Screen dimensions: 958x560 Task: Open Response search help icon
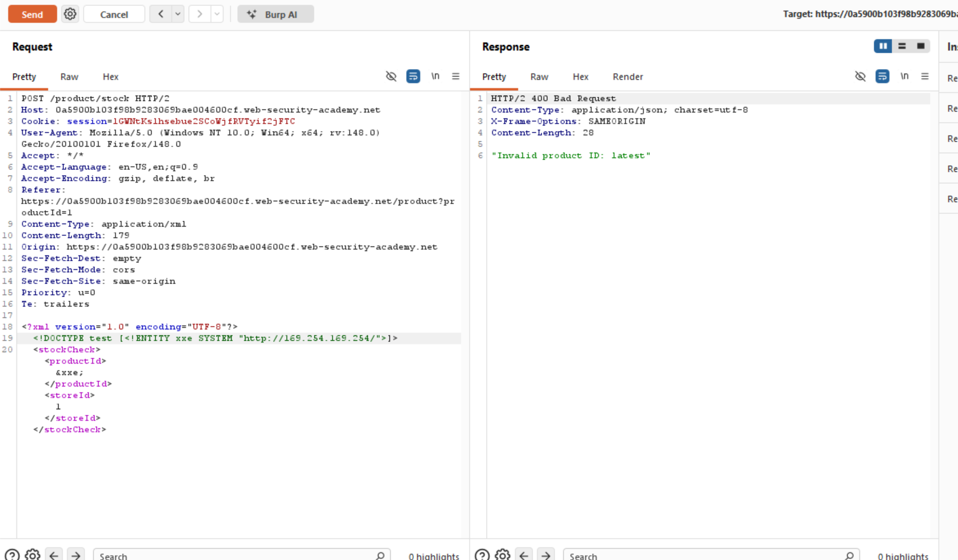point(482,555)
